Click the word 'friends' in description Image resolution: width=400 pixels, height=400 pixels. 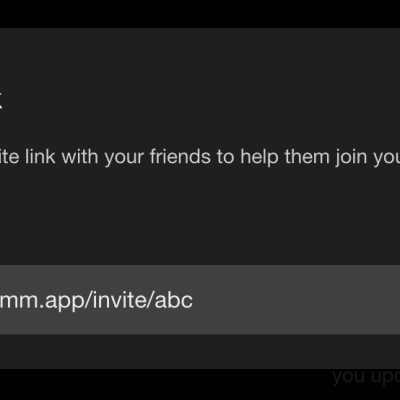180,156
